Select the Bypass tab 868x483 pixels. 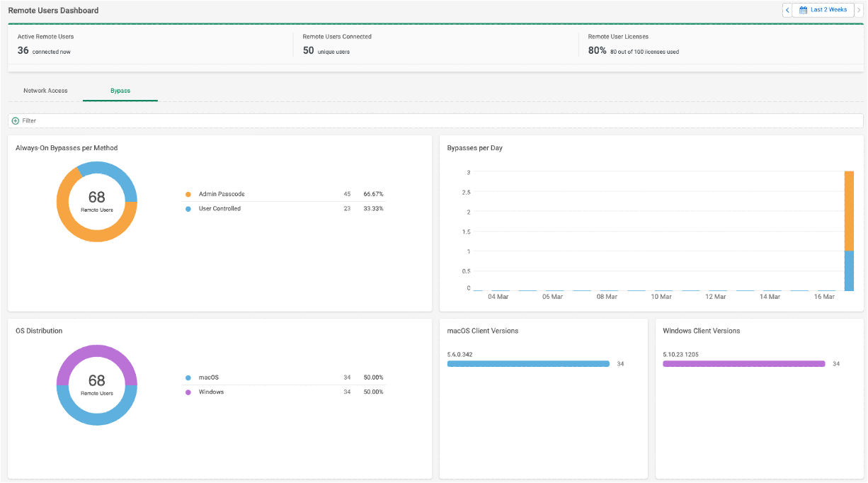[x=120, y=91]
